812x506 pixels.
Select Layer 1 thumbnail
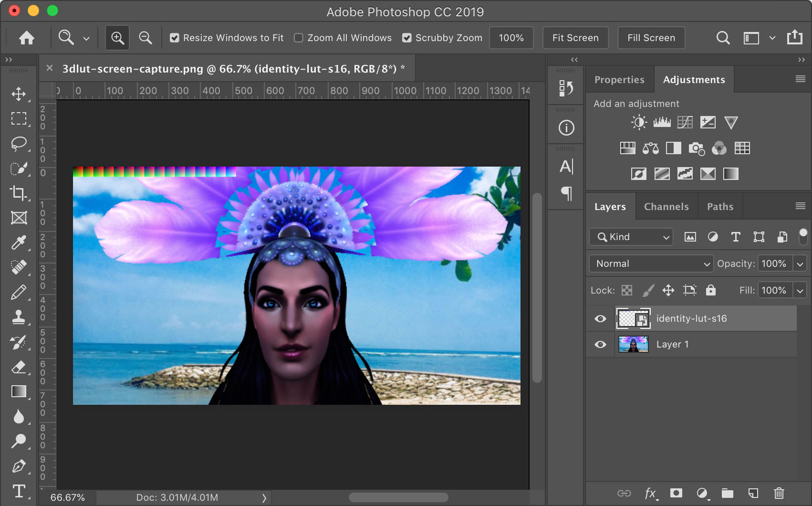(x=633, y=344)
